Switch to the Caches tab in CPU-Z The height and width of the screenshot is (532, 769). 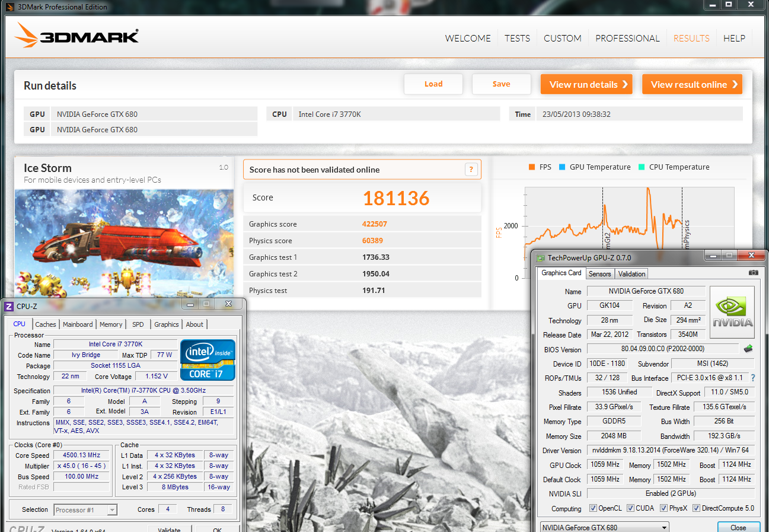[46, 324]
